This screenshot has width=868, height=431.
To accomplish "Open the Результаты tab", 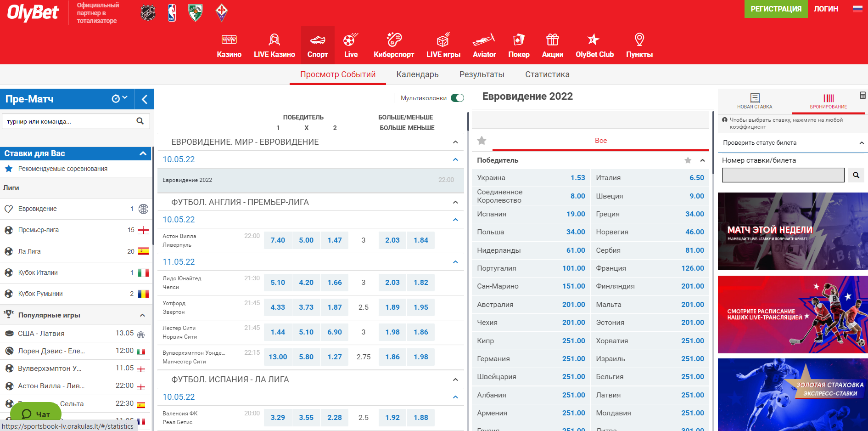I will click(482, 74).
